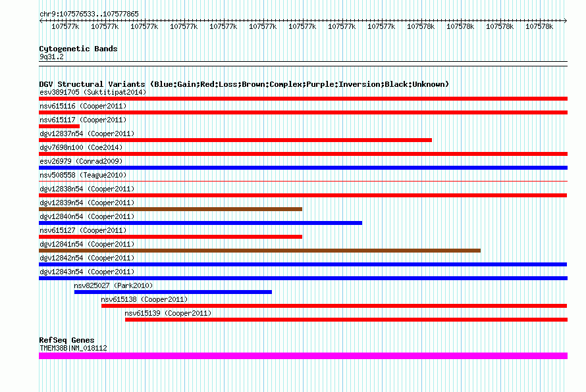The width and height of the screenshot is (586, 392).
Task: Open the nsv615127 (Cooper2011) label
Action: point(83,230)
